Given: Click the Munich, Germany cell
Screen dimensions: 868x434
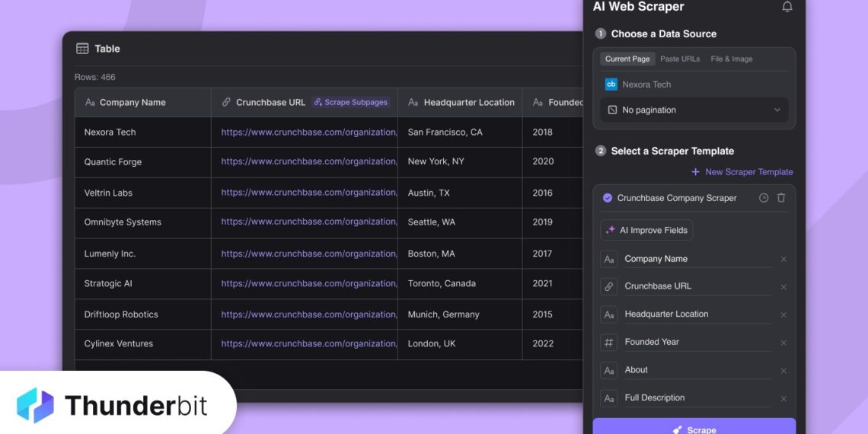Looking at the screenshot, I should (x=460, y=314).
